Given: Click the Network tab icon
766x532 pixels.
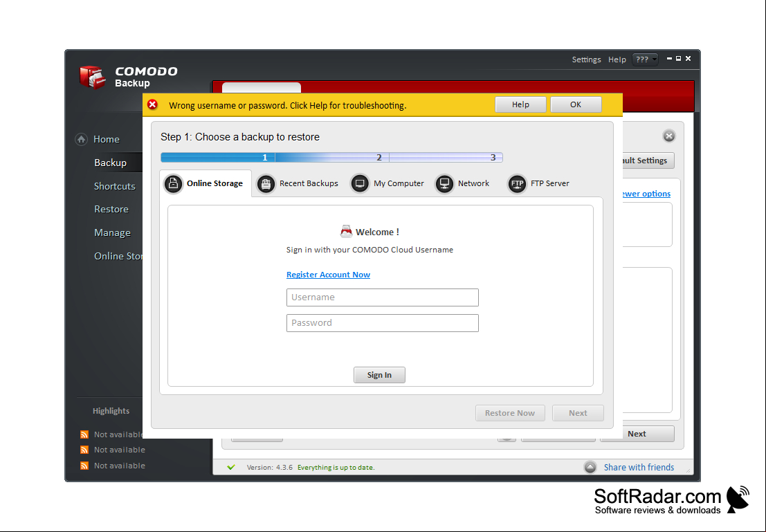Looking at the screenshot, I should coord(444,184).
